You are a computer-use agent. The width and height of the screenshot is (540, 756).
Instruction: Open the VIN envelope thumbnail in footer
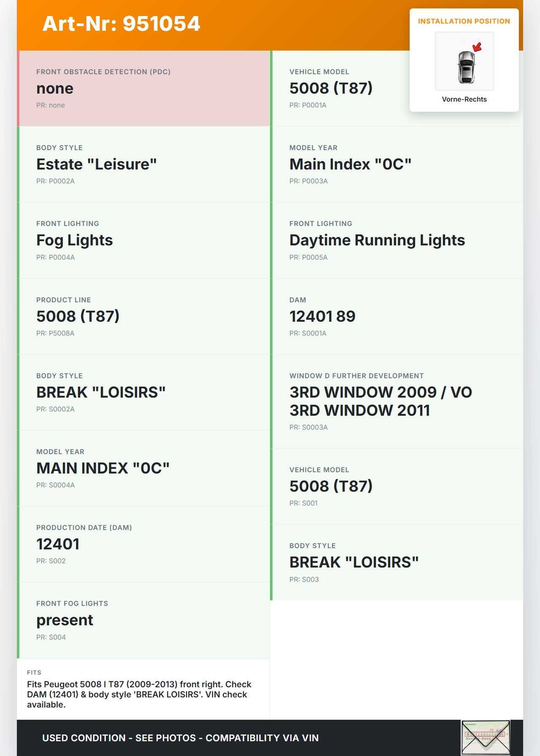tap(485, 737)
